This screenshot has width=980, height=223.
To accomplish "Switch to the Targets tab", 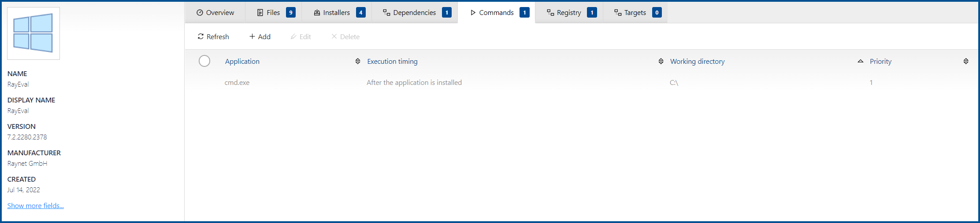I will point(635,12).
